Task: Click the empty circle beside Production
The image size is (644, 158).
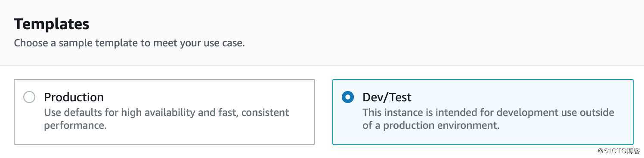Action: tap(29, 97)
